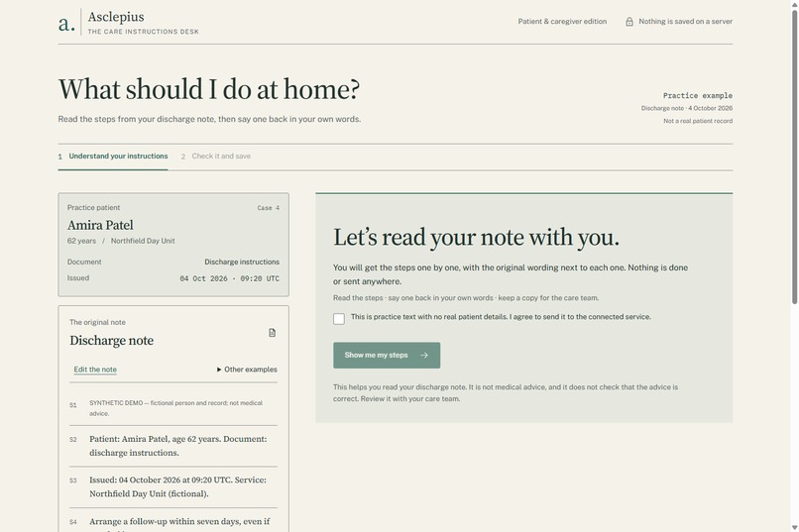Open the 'Understand your instructions' step tab
Image resolution: width=799 pixels, height=532 pixels.
tap(113, 157)
